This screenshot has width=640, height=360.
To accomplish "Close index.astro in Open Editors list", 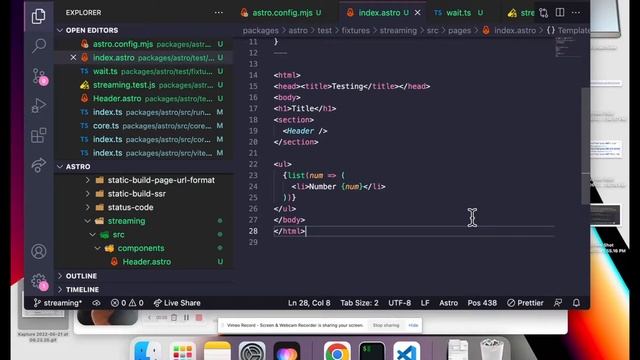I will pos(73,58).
